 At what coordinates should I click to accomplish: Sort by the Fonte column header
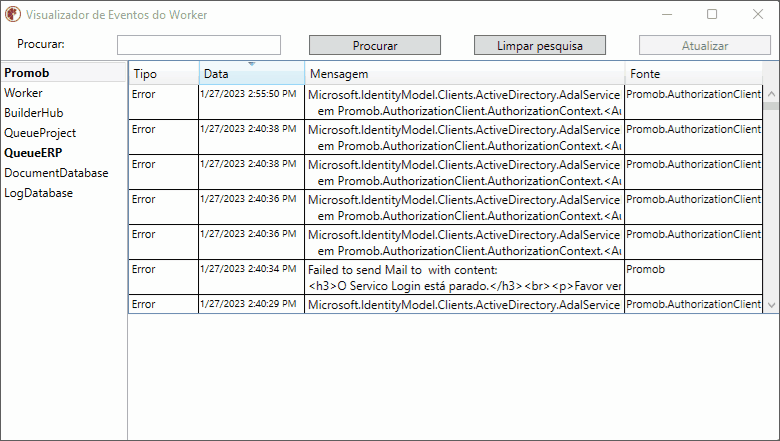pos(693,74)
